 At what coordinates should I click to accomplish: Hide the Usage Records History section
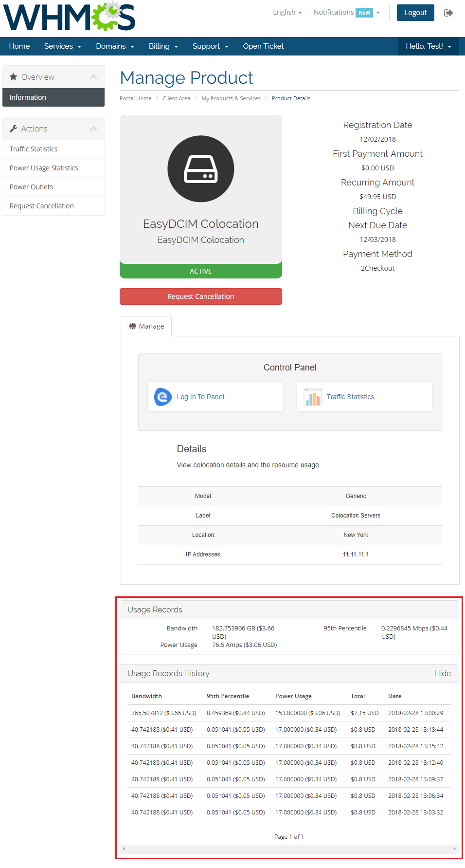coord(442,673)
